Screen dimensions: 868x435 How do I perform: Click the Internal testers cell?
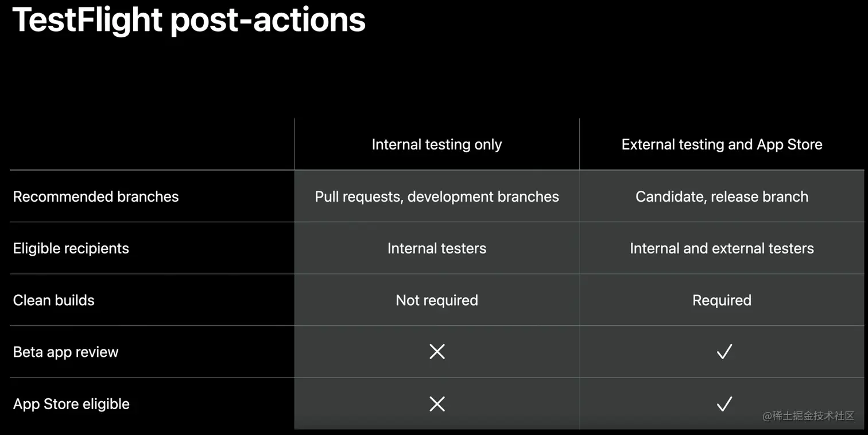tap(437, 248)
